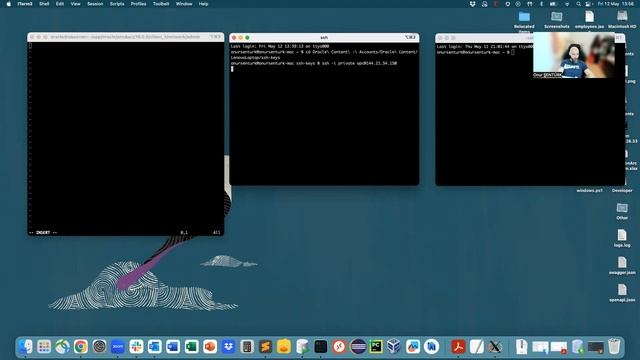The width and height of the screenshot is (640, 360).
Task: Select the Macintosh HD desktop icon
Action: click(622, 17)
